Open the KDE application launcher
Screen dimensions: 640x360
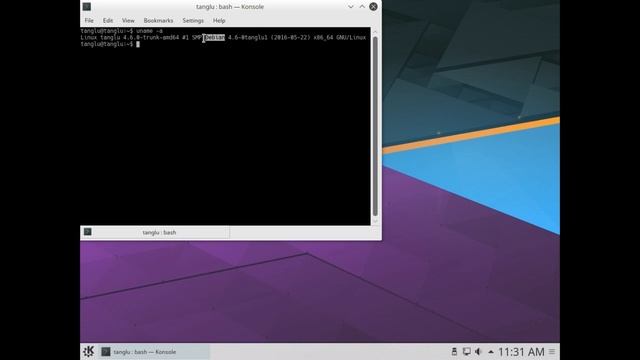pyautogui.click(x=89, y=351)
